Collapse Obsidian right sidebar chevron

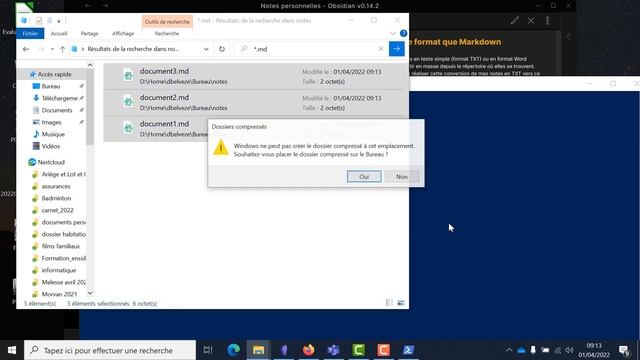point(569,37)
